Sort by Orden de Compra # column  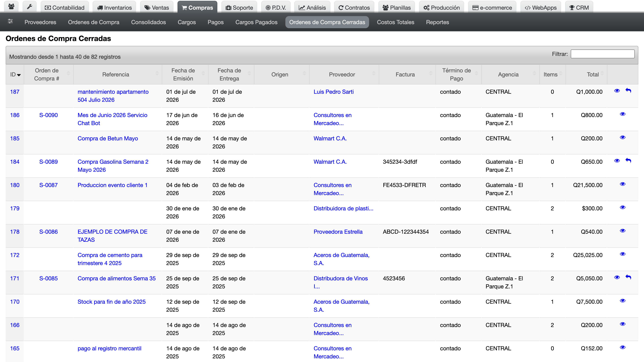tap(49, 74)
